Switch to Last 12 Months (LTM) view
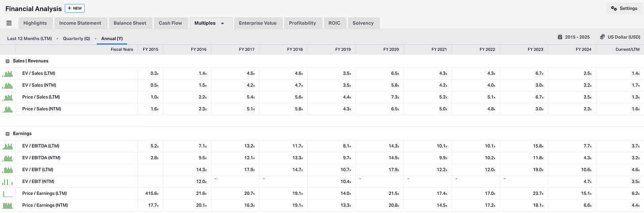644x213 pixels. 29,39
